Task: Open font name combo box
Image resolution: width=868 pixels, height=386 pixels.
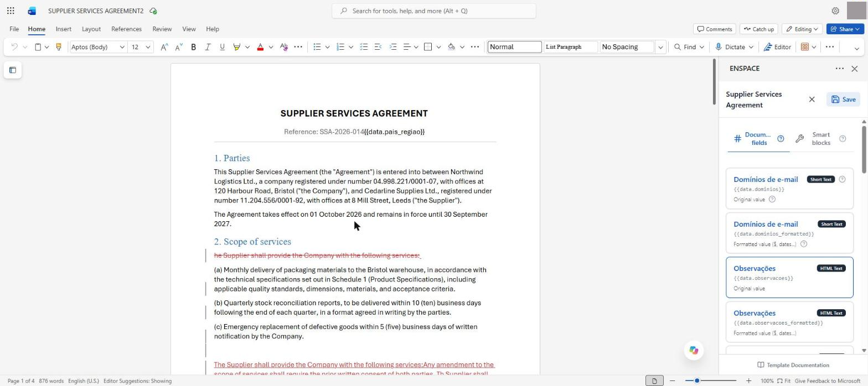Action: 98,47
